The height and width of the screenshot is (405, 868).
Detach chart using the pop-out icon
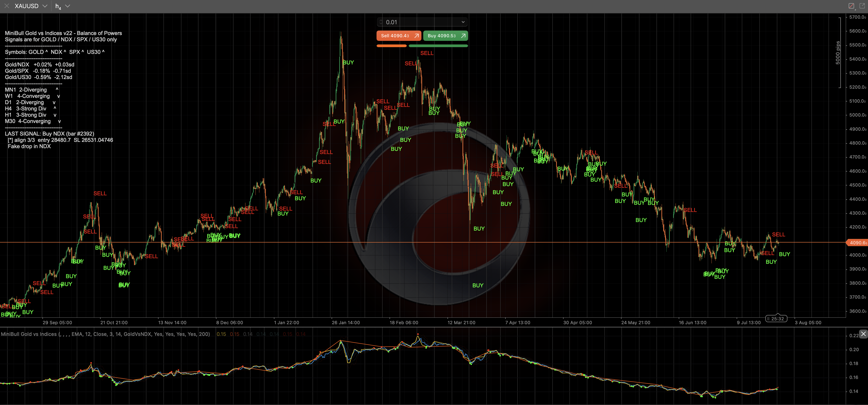tap(862, 6)
